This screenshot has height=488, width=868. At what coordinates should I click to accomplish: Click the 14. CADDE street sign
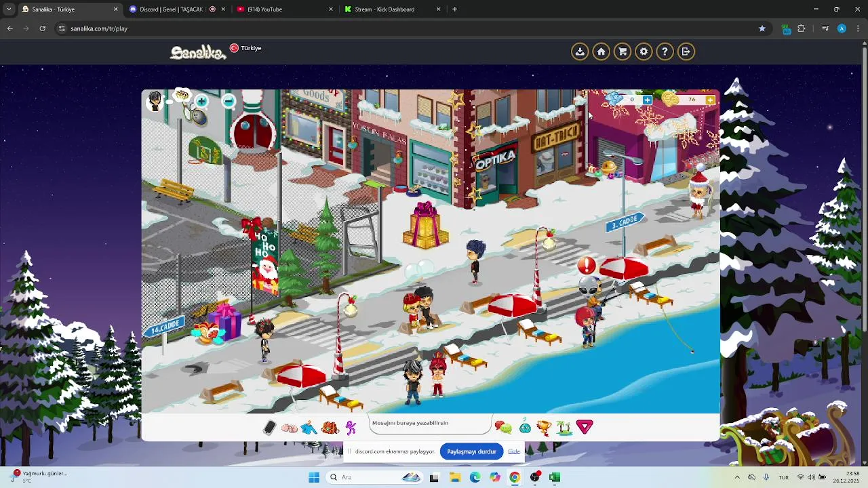point(164,327)
